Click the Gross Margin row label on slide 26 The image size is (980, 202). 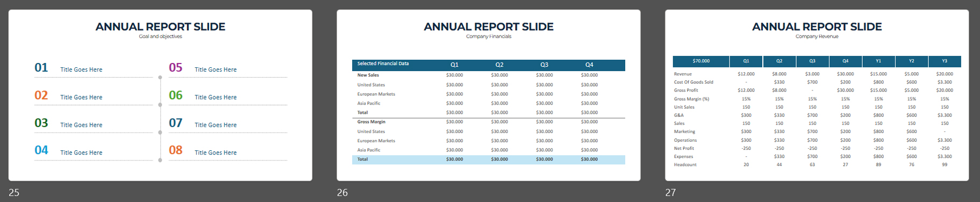(x=371, y=122)
